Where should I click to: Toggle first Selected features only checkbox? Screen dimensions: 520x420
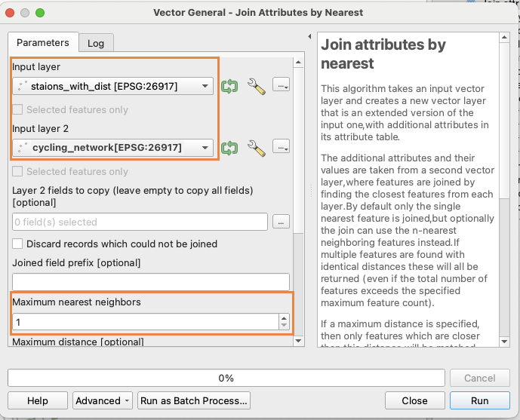[x=18, y=109]
